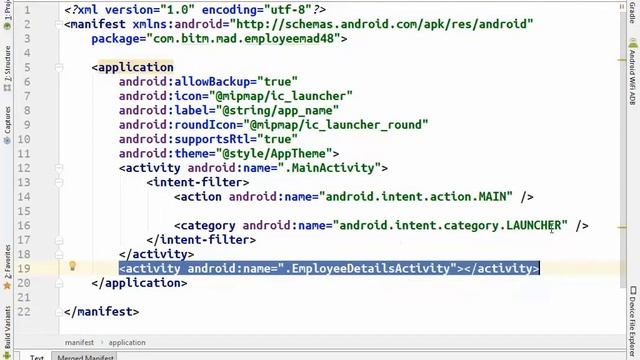Collapse the application tag fold on line 5
The width and height of the screenshot is (640, 360).
tap(59, 67)
